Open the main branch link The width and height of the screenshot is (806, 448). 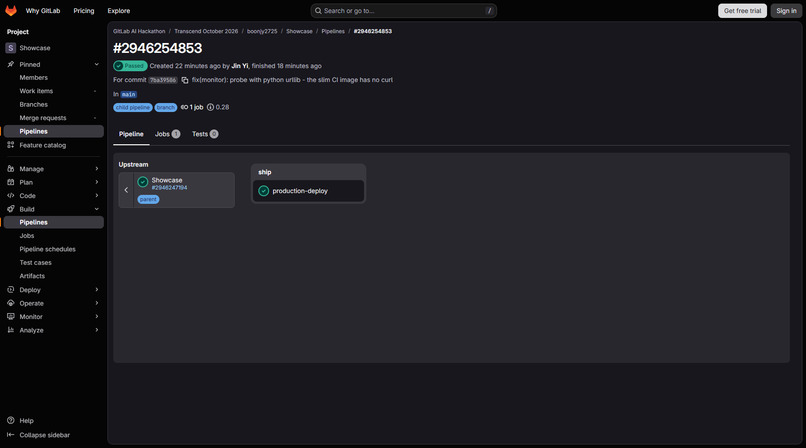129,95
